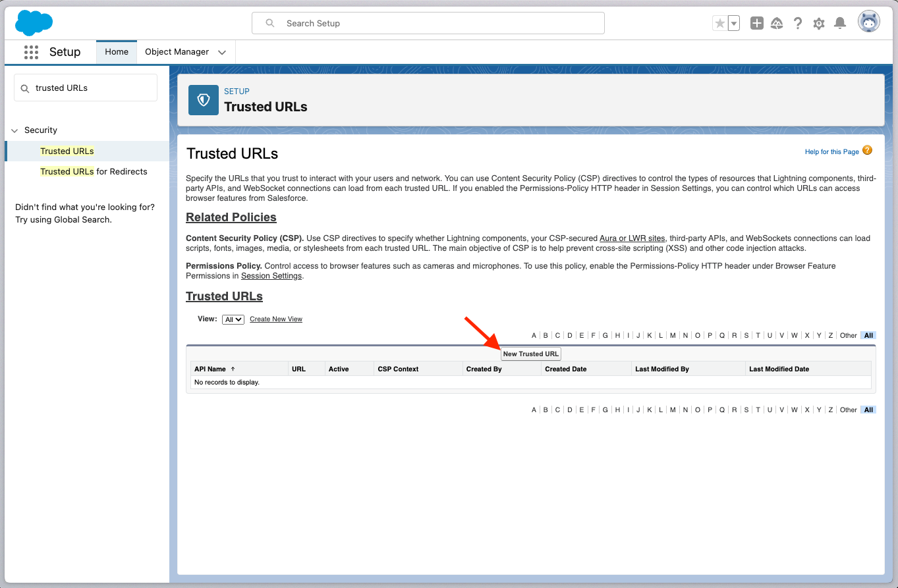The height and width of the screenshot is (588, 898).
Task: Choose Other filter above the table
Action: (849, 336)
